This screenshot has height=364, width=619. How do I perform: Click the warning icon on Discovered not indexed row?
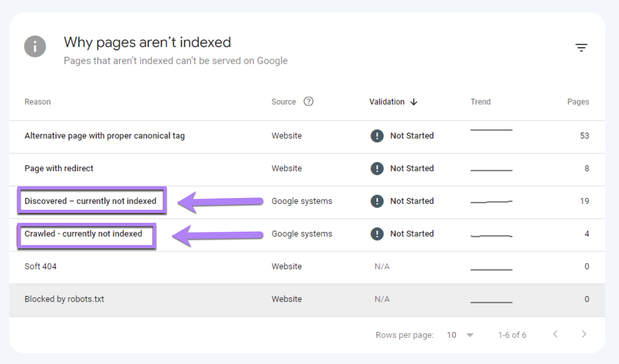click(377, 201)
